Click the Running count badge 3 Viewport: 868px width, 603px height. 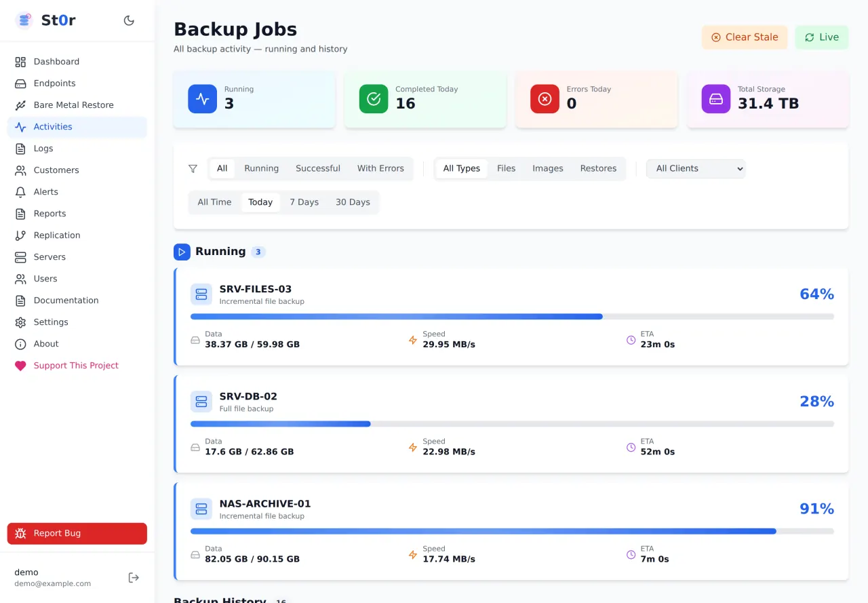[x=258, y=252]
